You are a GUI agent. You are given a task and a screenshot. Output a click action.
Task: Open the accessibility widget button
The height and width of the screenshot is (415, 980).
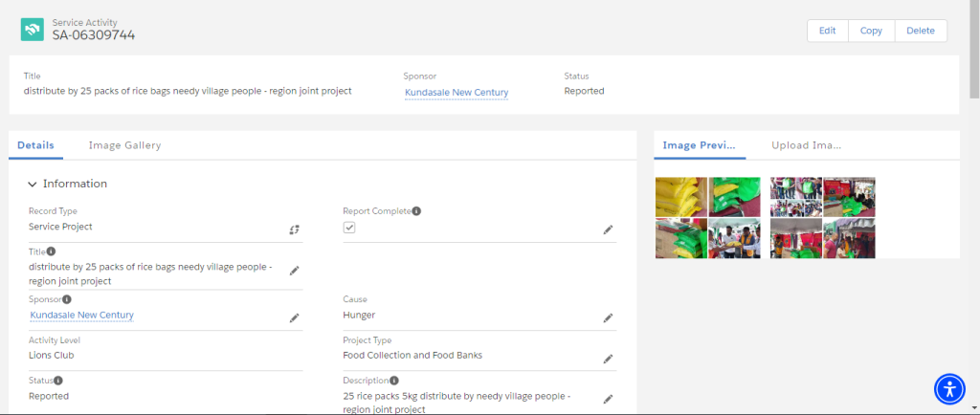(x=950, y=389)
